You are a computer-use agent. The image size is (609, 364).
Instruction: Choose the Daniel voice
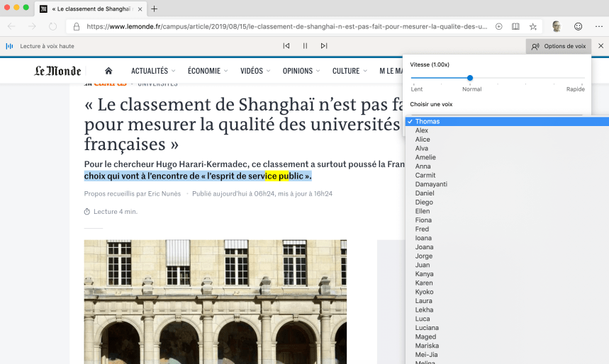(x=507, y=193)
